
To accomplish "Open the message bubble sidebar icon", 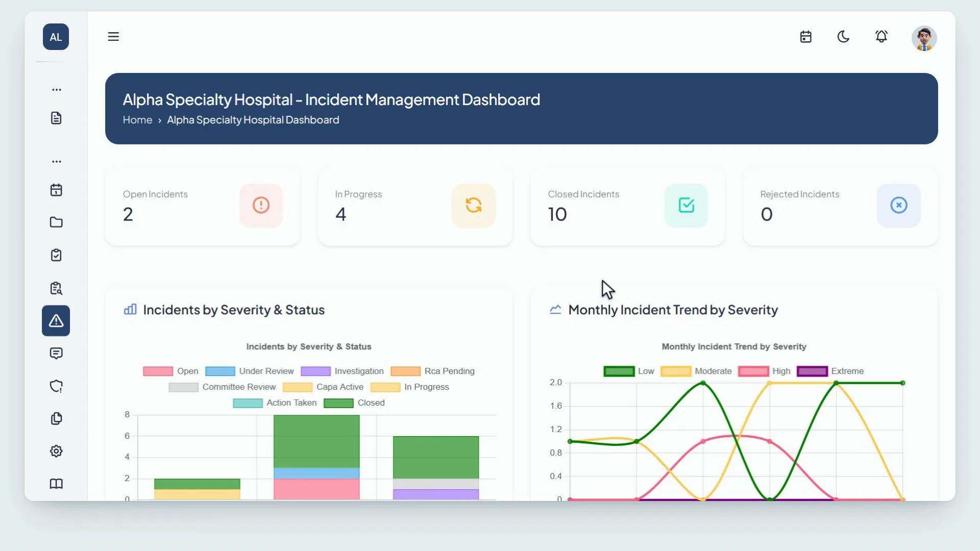I will coord(56,354).
